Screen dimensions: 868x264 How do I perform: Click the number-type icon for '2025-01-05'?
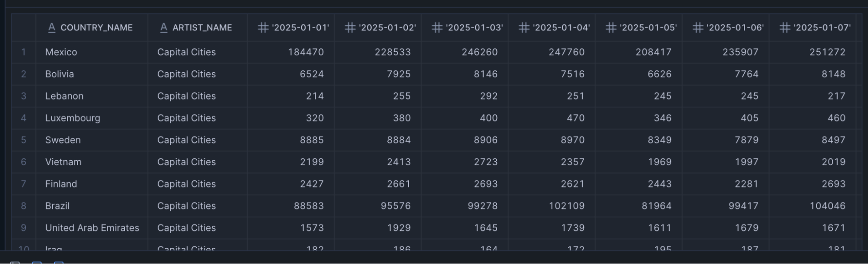click(611, 28)
